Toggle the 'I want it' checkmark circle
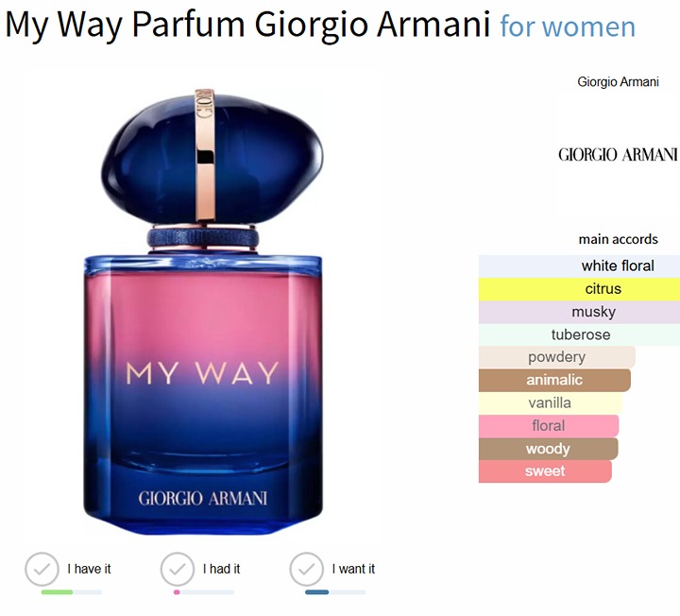Image resolution: width=680 pixels, height=616 pixels. (x=306, y=569)
